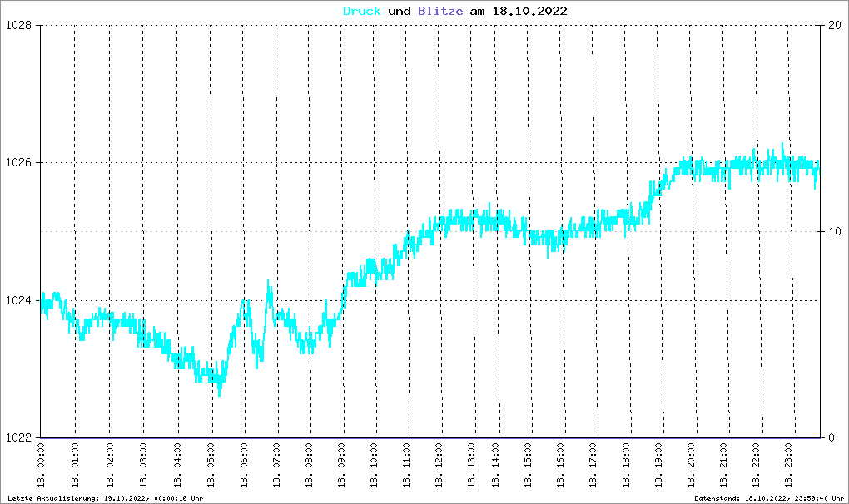The image size is (849, 504).
Task: Click the 1028 label on the left axis
Action: [x=19, y=26]
